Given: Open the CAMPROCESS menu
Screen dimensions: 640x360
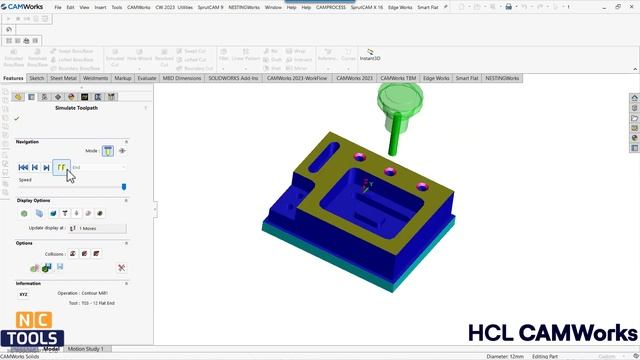Looking at the screenshot, I should tap(331, 7).
